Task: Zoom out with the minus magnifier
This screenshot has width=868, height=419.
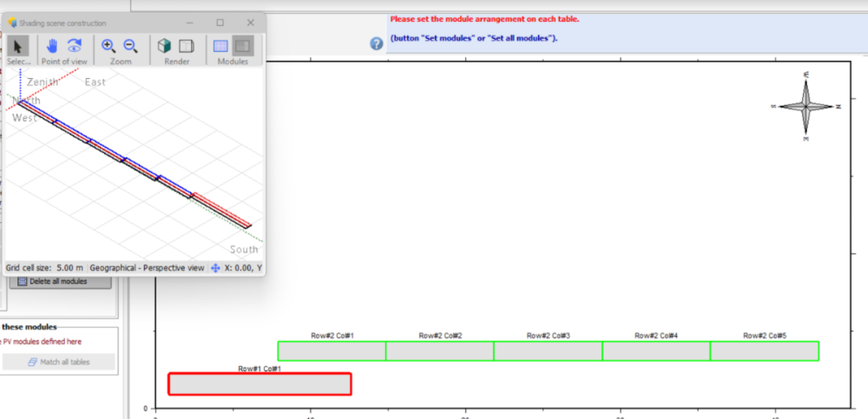Action: click(130, 46)
